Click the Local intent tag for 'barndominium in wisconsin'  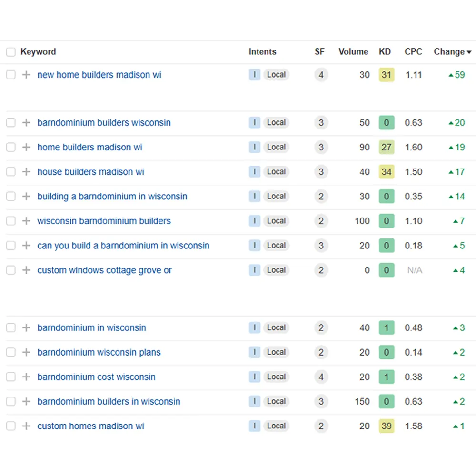click(276, 328)
